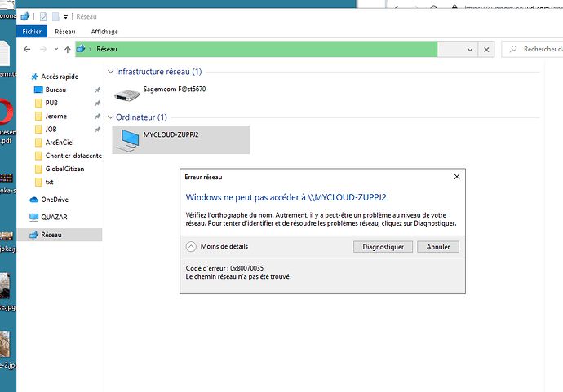563x392 pixels.
Task: Click the QUAZAR monitor icon
Action: coord(33,217)
